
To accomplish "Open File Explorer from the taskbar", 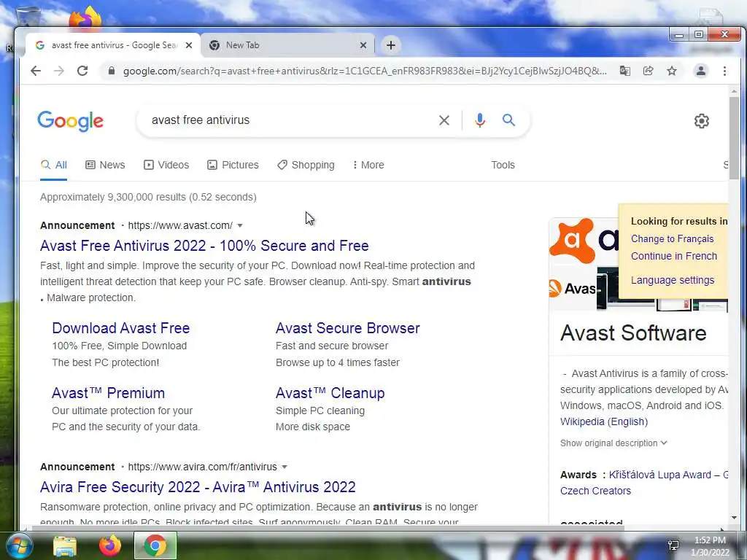I will coord(65,546).
